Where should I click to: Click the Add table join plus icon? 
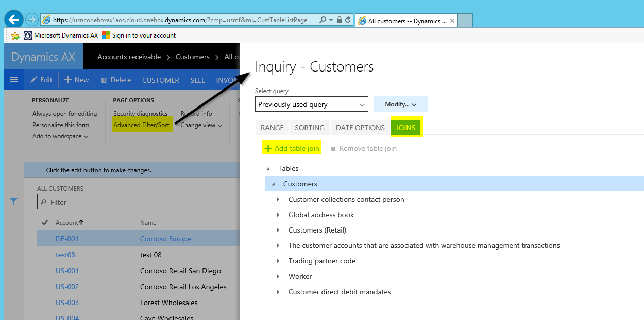point(268,148)
